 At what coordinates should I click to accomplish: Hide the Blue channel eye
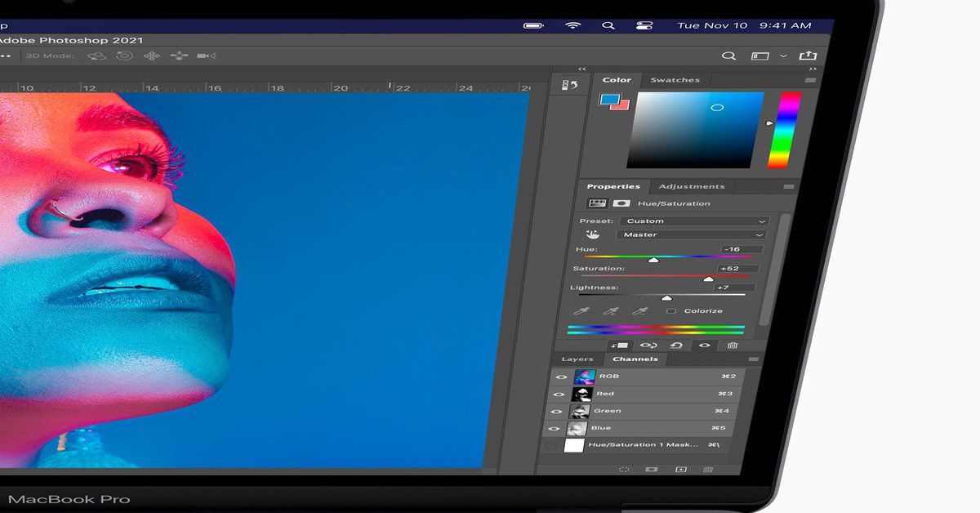point(555,428)
